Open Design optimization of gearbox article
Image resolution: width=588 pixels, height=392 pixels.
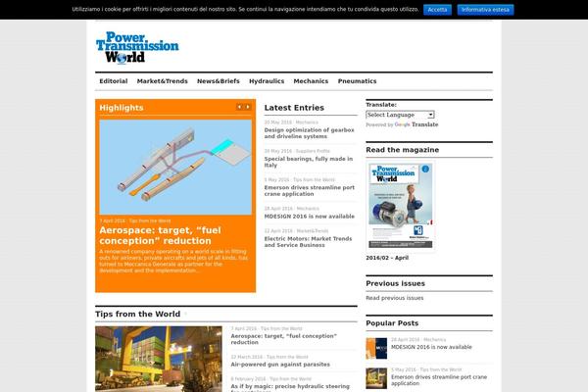309,133
